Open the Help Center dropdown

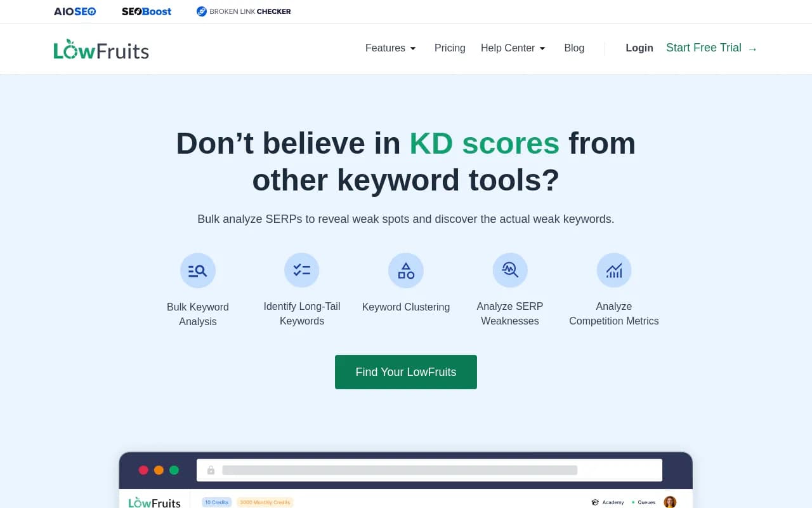pyautogui.click(x=513, y=48)
